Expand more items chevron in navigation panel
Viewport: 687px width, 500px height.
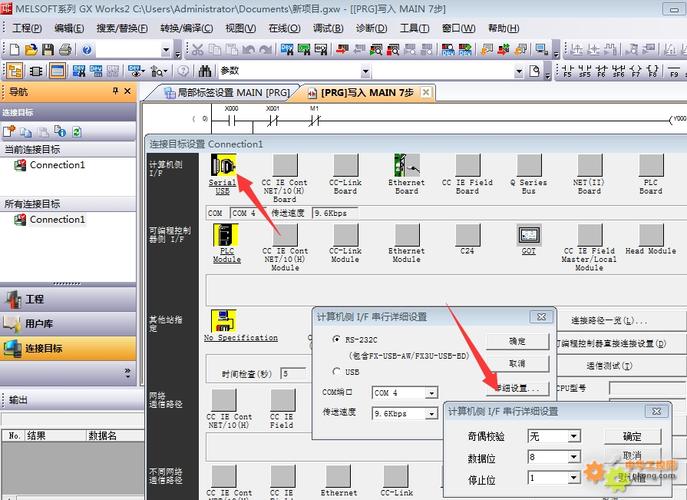[127, 373]
